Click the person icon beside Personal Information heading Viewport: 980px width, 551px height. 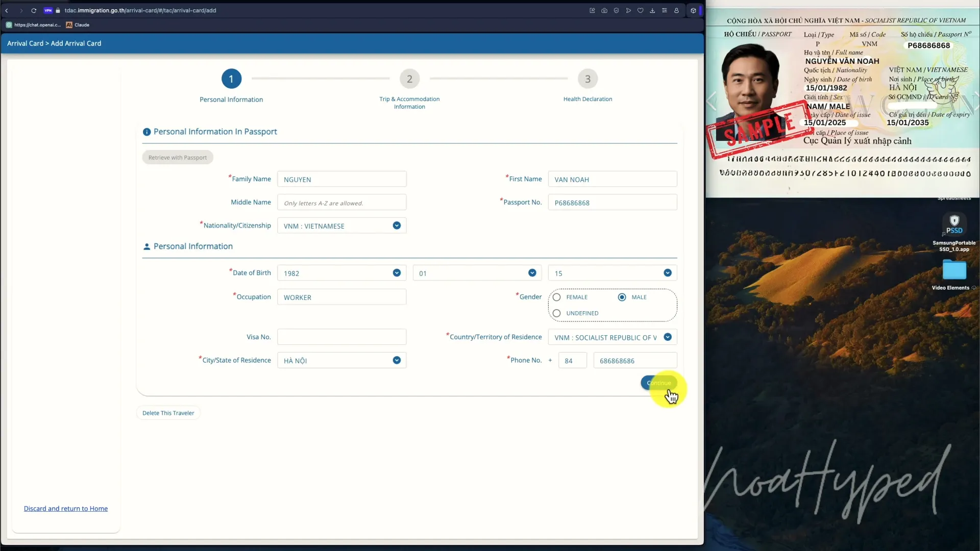click(147, 246)
